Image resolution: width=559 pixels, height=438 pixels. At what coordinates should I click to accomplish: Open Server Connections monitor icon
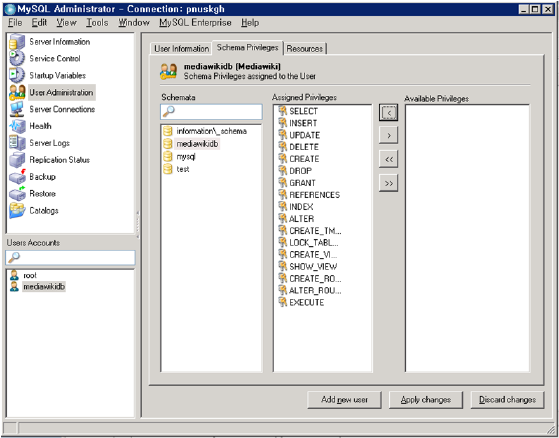click(x=17, y=109)
